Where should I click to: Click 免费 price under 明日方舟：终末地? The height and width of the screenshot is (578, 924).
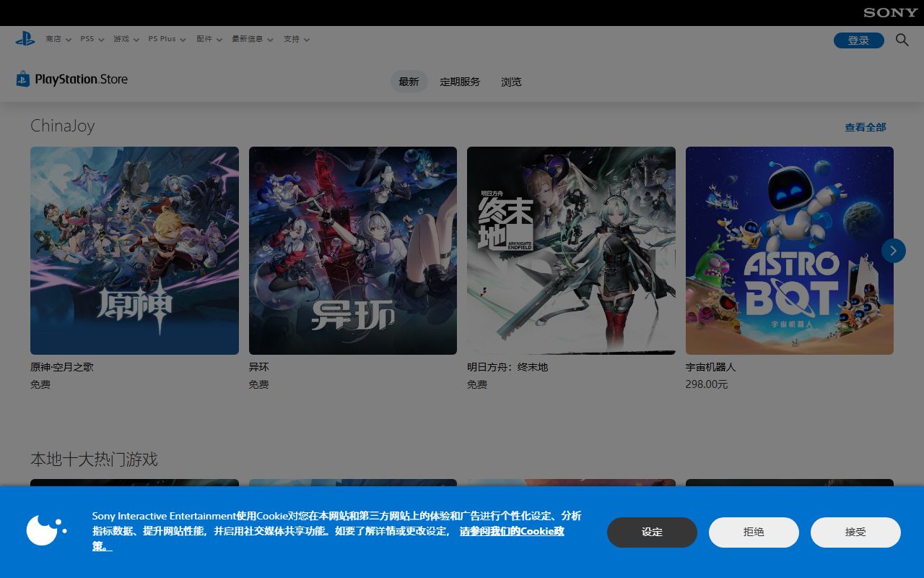477,384
